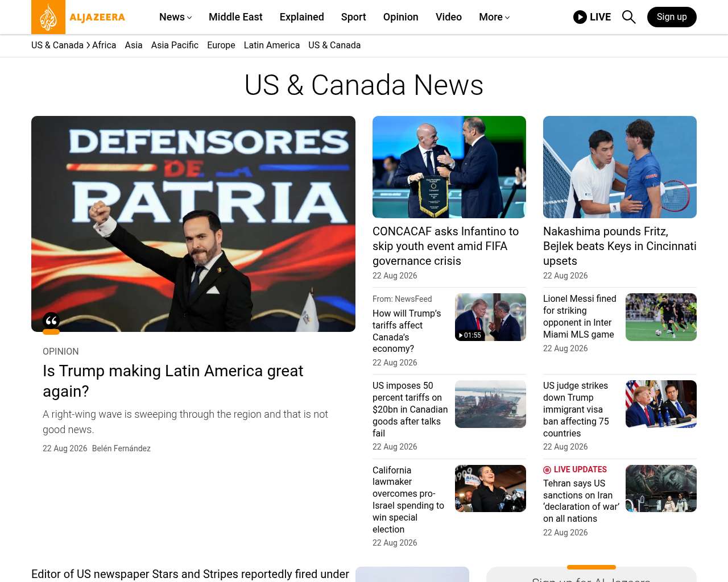Click the featured opinion summary text
This screenshot has height=582, width=728.
tap(185, 422)
